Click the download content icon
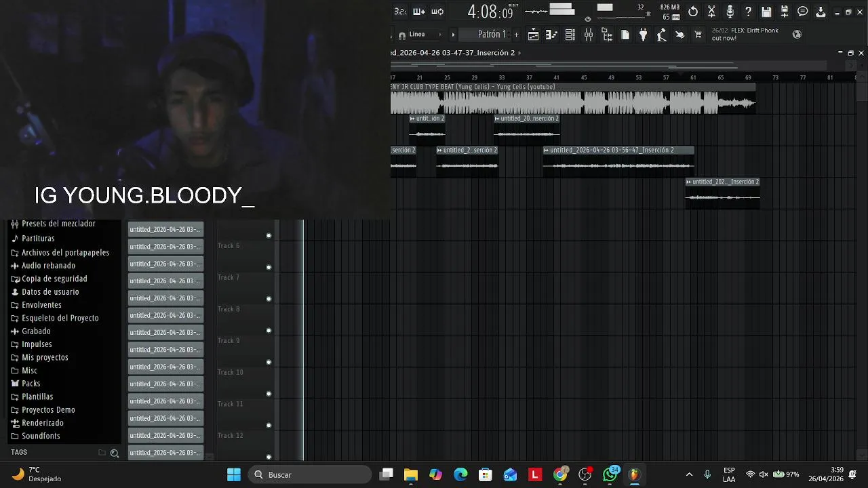The height and width of the screenshot is (488, 868). click(821, 12)
